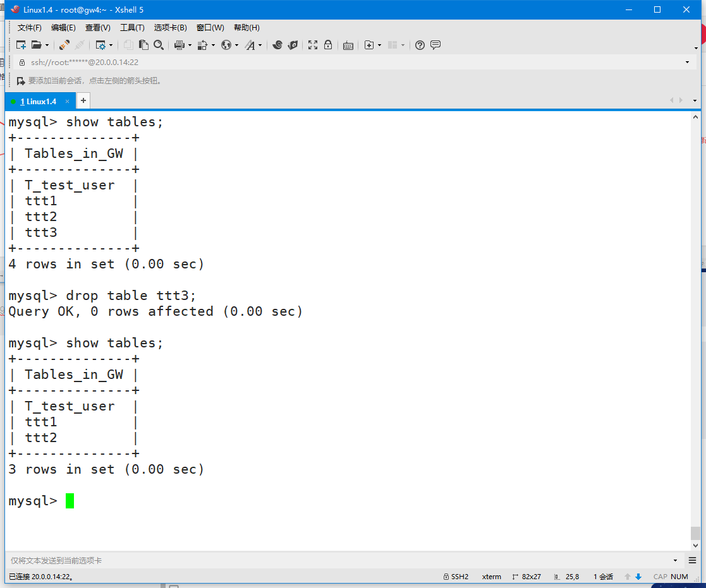Click the 1 会话 session count
This screenshot has width=706, height=588.
[x=603, y=577]
